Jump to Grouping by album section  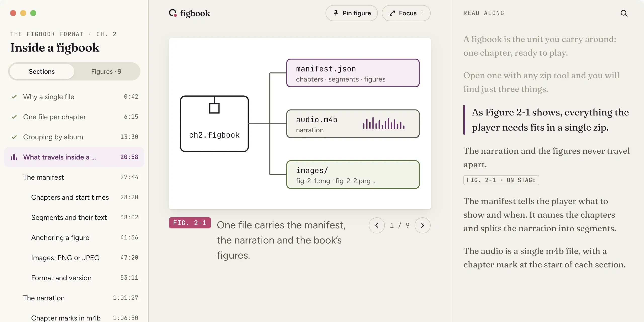74,137
